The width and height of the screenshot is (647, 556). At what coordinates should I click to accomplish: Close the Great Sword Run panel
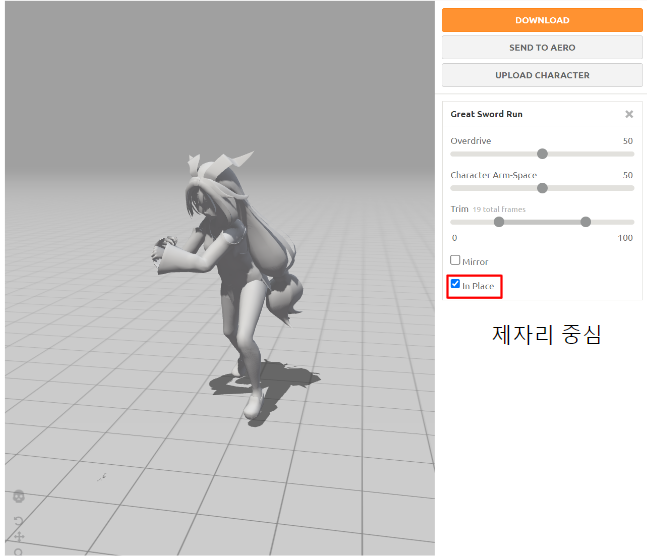pos(629,114)
